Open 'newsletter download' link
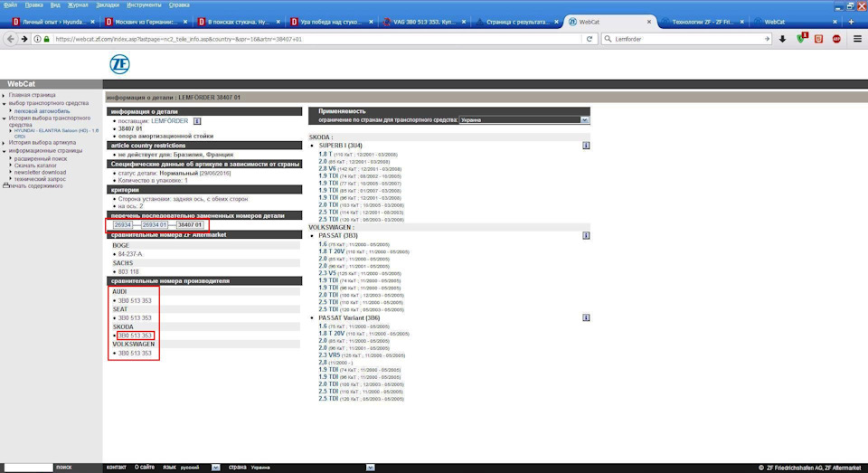 (x=40, y=172)
